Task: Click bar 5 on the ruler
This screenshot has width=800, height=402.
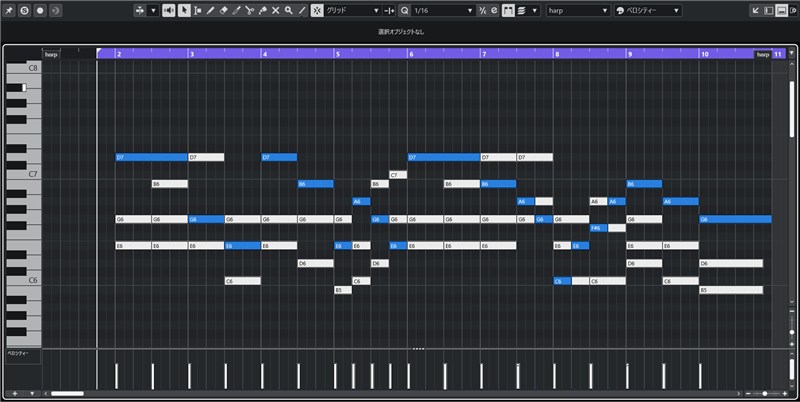Action: [x=338, y=54]
